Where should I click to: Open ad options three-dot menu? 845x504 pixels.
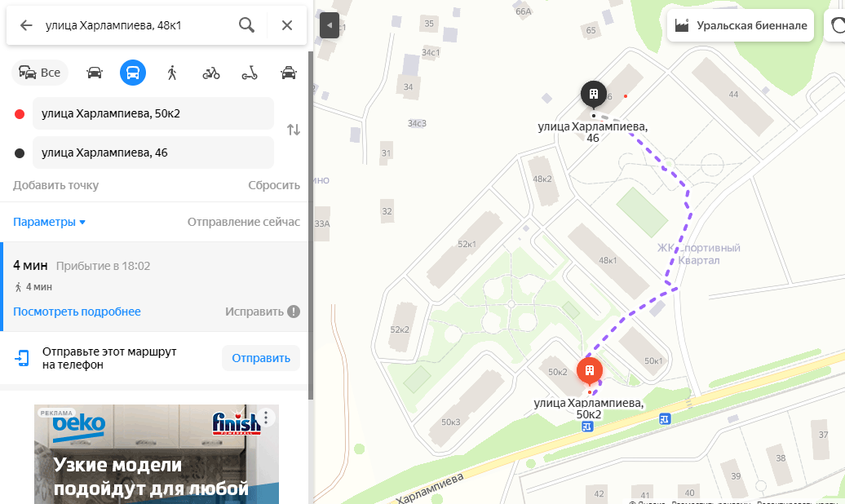click(x=266, y=418)
